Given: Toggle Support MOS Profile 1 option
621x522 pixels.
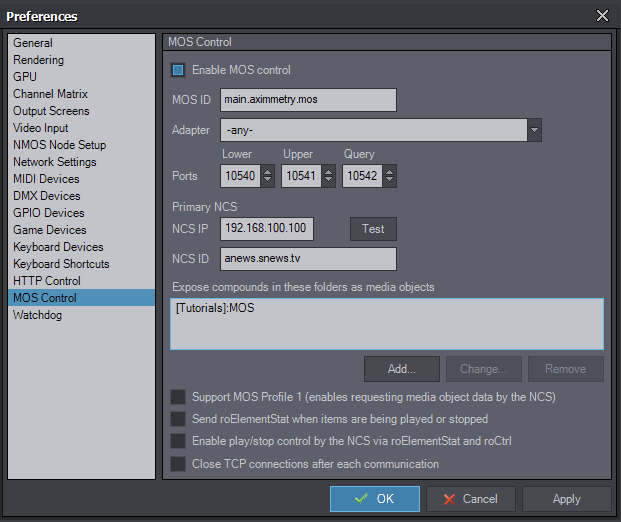Looking at the screenshot, I should 178,397.
